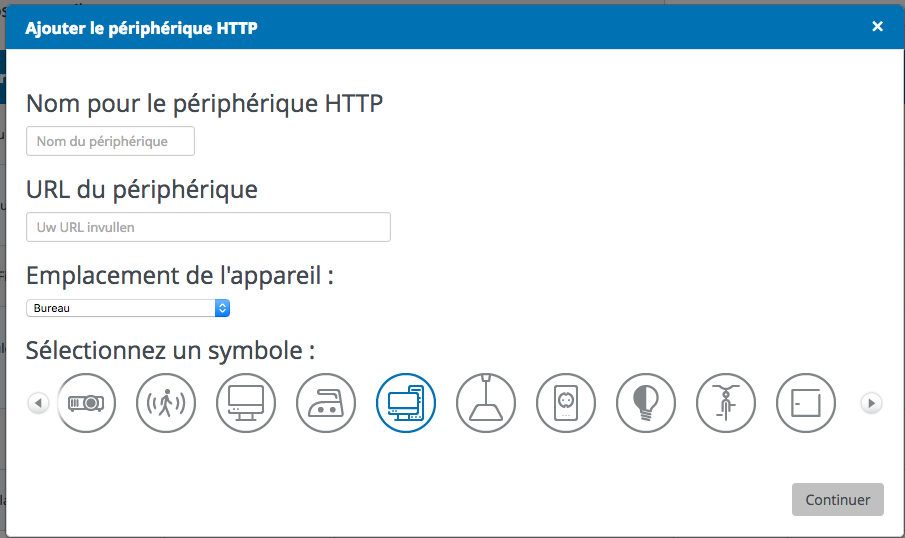Screen dimensions: 905x538
Task: Open the Bureau location dropdown
Action: point(128,308)
